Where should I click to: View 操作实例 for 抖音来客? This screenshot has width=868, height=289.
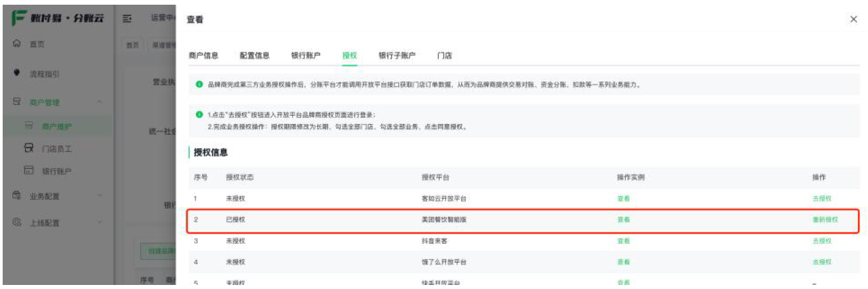(623, 240)
